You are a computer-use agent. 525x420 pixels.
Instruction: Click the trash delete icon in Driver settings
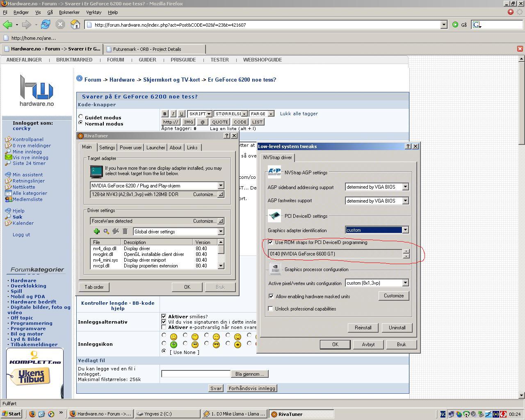click(125, 231)
